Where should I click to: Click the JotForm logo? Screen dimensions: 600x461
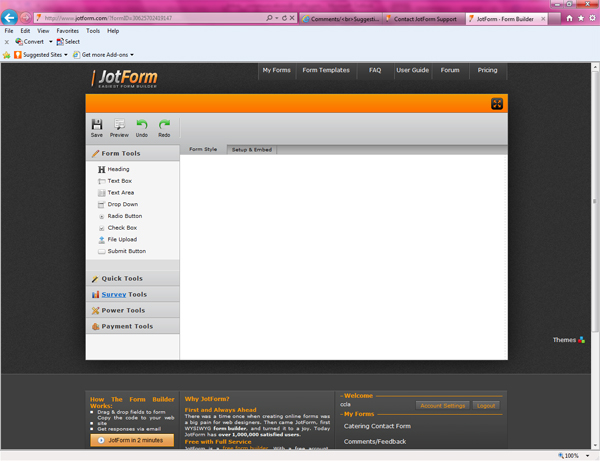[124, 78]
